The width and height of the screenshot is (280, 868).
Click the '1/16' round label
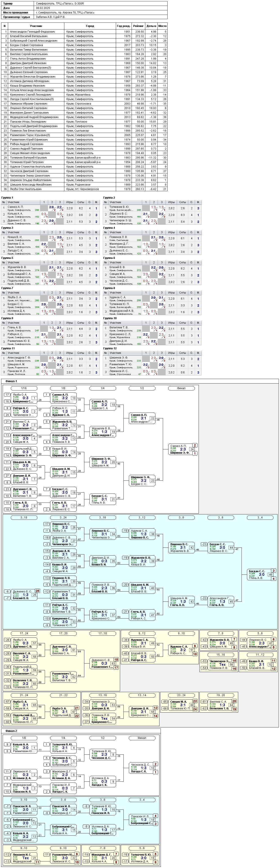tap(24, 388)
